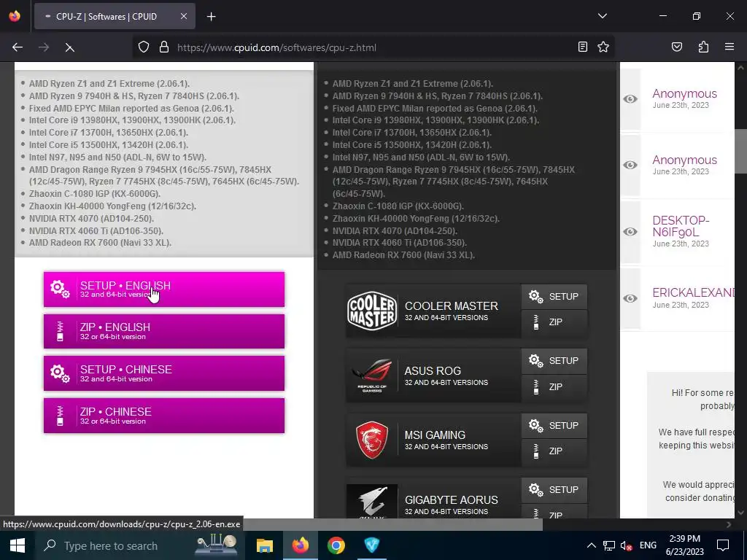Click gear icon on SETUP • CHINESE button
This screenshot has width=747, height=560.
click(x=60, y=373)
